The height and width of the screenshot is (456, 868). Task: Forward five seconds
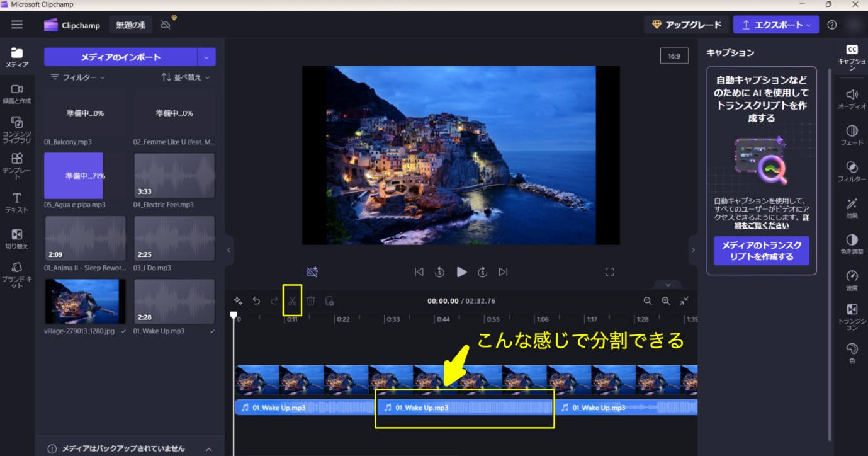(483, 272)
